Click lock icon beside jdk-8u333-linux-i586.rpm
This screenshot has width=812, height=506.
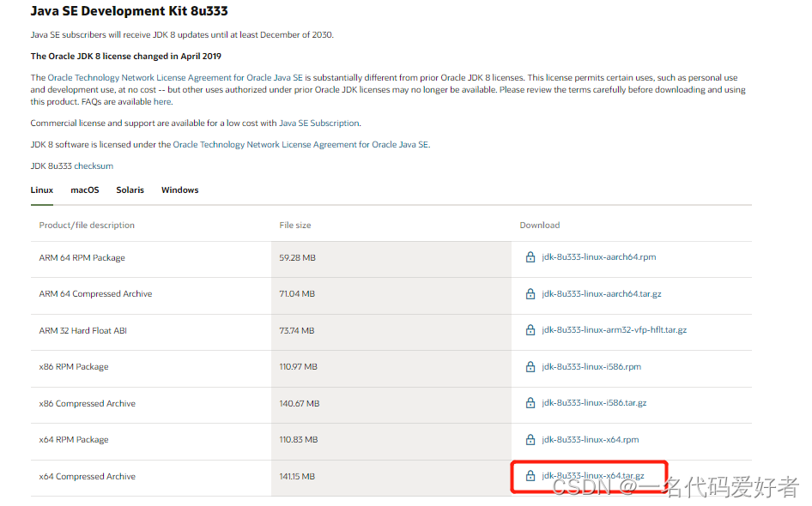(x=530, y=367)
